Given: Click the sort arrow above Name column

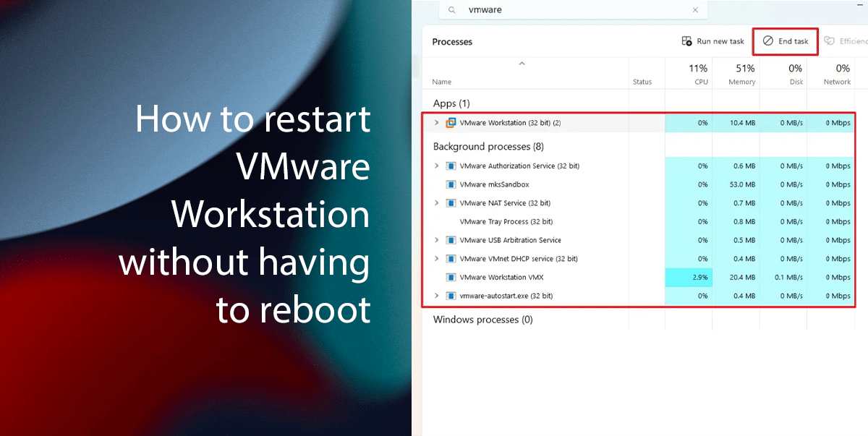Looking at the screenshot, I should pos(522,64).
